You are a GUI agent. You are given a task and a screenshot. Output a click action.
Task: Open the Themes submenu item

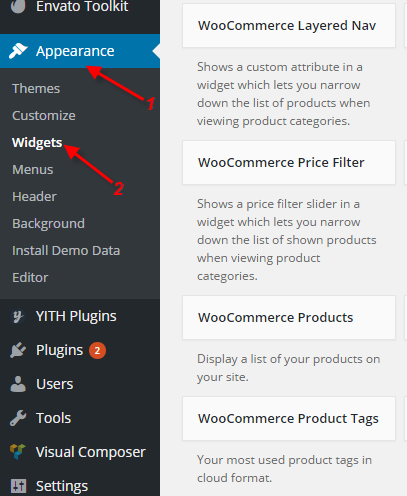tap(36, 89)
